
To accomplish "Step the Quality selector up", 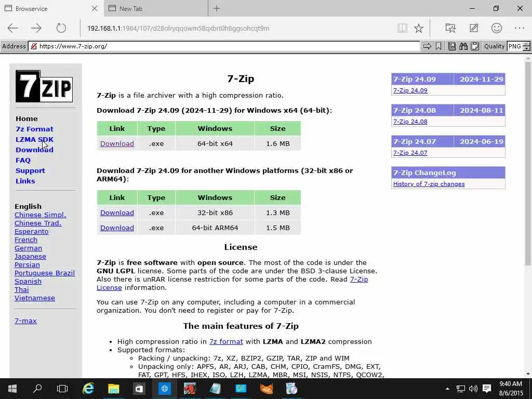I will coord(527,44).
